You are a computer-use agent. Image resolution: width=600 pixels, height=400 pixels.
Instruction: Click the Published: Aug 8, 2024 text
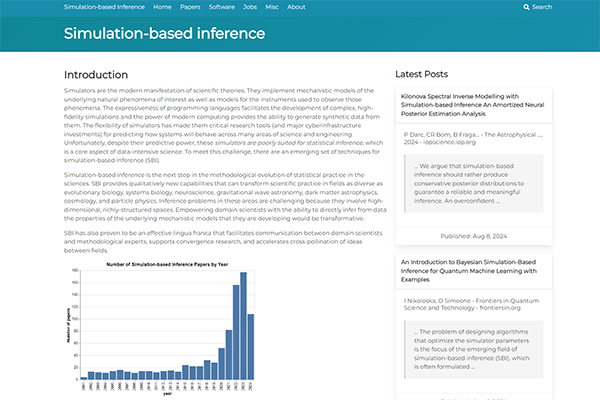click(x=473, y=236)
